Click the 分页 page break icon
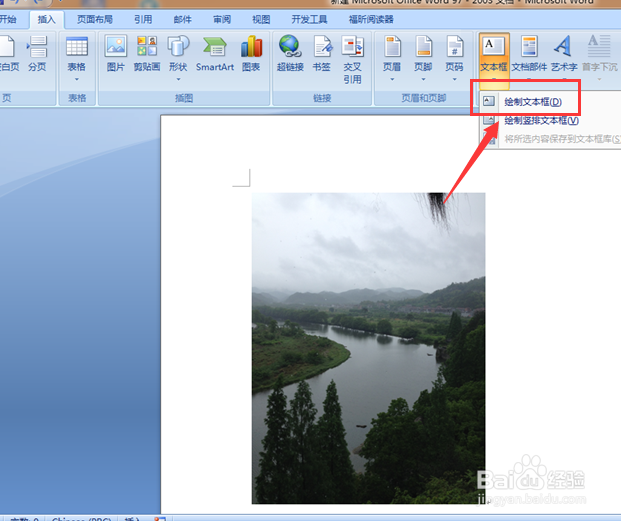 (37, 53)
